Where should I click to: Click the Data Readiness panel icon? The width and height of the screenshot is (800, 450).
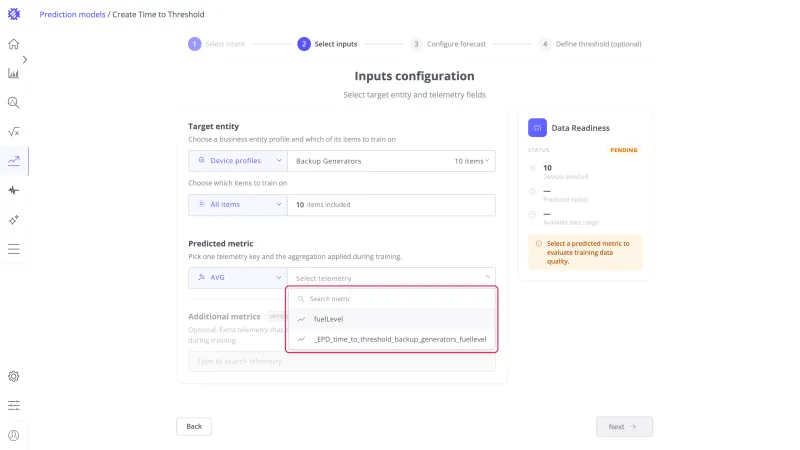[537, 128]
